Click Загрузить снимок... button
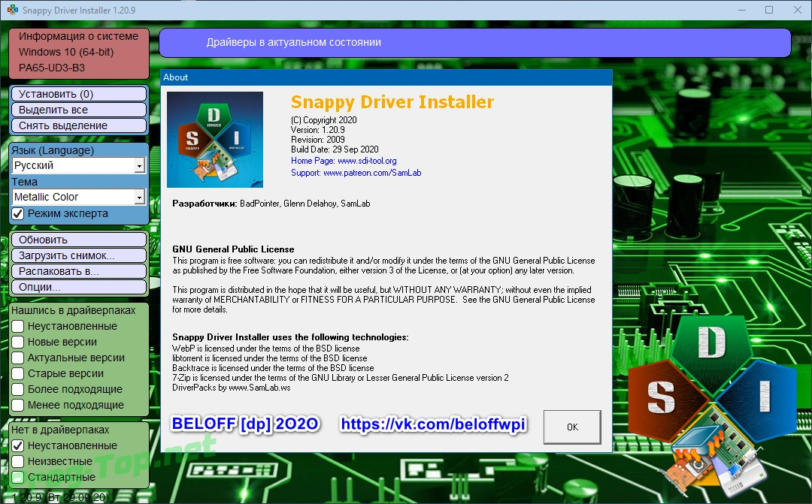The image size is (812, 504). (79, 255)
